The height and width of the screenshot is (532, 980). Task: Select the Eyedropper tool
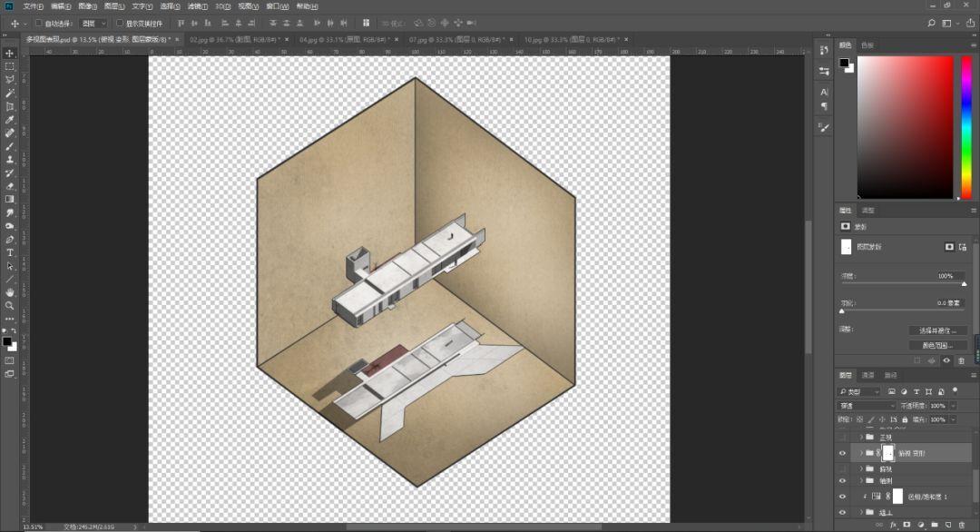click(x=9, y=120)
